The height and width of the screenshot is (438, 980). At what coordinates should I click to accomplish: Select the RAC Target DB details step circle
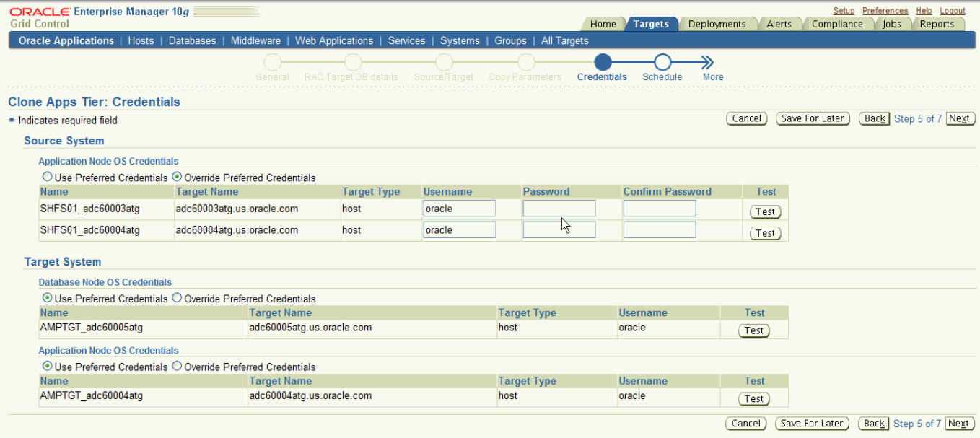point(353,63)
